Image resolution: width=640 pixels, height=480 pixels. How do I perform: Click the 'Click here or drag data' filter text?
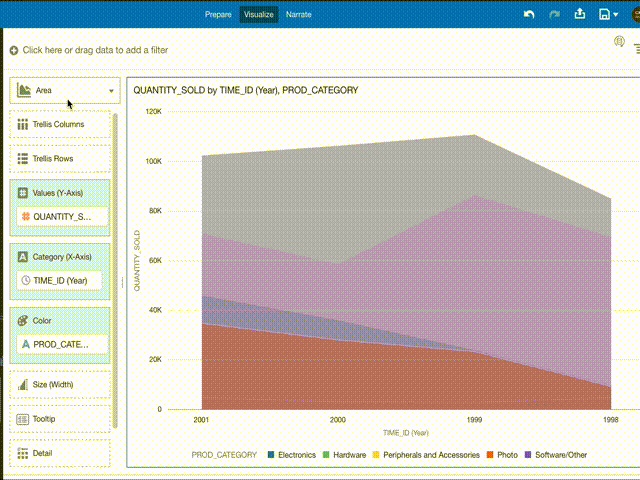click(95, 50)
